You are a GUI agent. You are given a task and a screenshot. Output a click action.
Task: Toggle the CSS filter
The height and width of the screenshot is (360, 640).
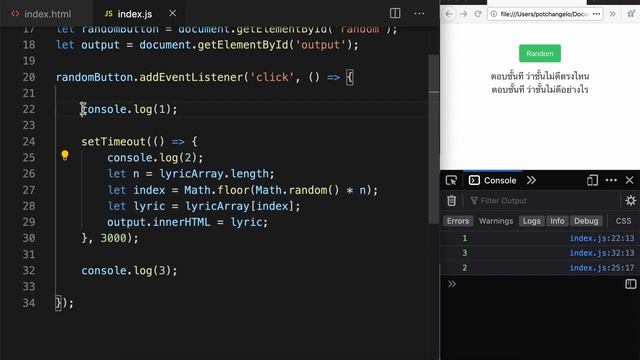tap(623, 221)
